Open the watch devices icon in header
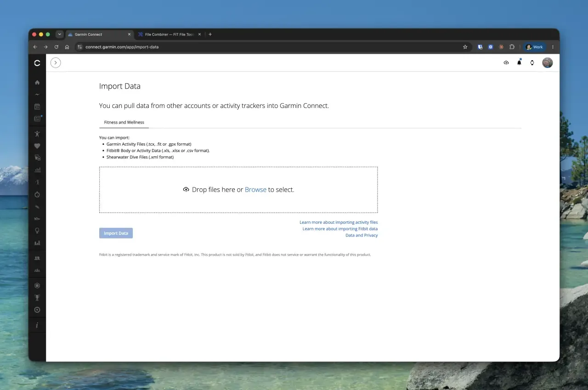 (532, 63)
